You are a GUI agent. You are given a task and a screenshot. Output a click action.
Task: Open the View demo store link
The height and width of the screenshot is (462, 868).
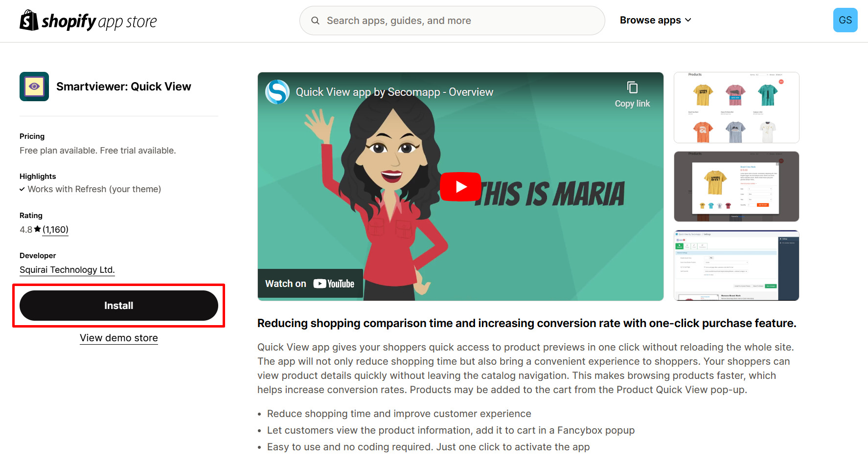coord(119,338)
